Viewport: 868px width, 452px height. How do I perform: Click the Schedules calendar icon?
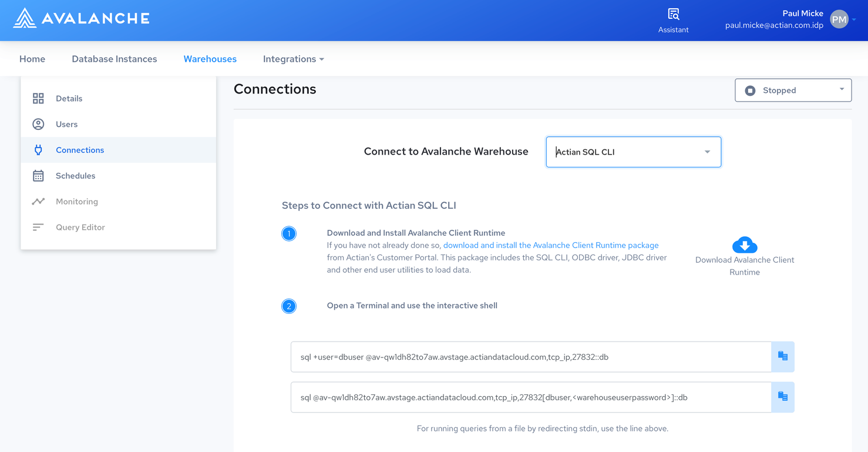pyautogui.click(x=38, y=176)
